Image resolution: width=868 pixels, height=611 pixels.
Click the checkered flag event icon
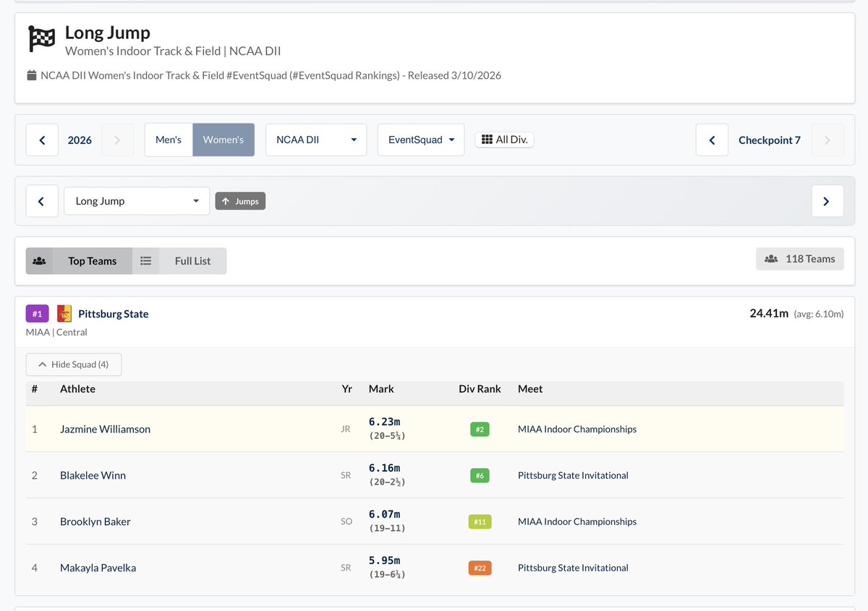tap(42, 39)
